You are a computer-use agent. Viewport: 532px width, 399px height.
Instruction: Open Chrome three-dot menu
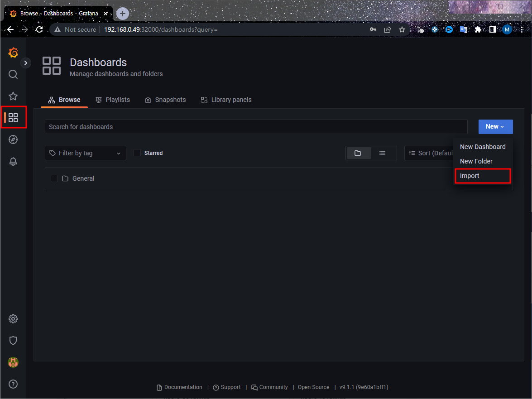point(522,29)
